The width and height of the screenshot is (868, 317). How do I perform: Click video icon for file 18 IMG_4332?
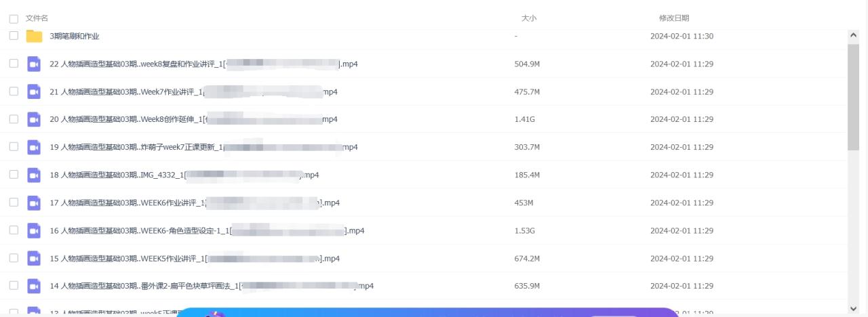point(34,175)
